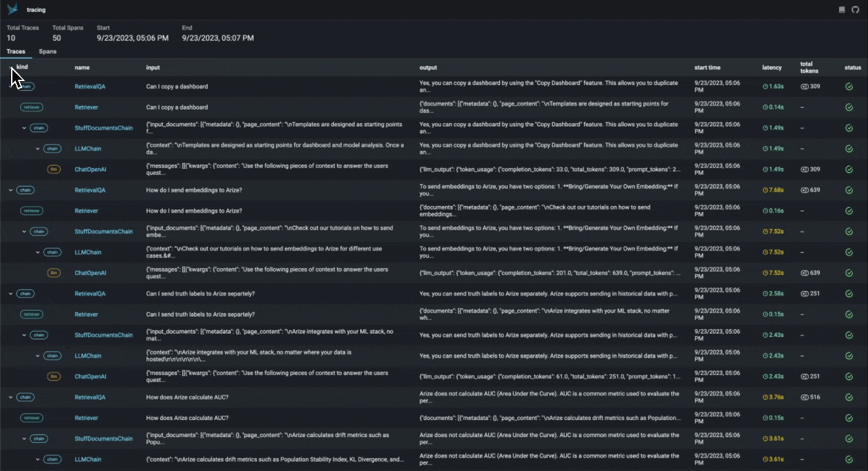868x471 pixels.
Task: Click the clock icon beside 3.76s latency
Action: pyautogui.click(x=765, y=397)
